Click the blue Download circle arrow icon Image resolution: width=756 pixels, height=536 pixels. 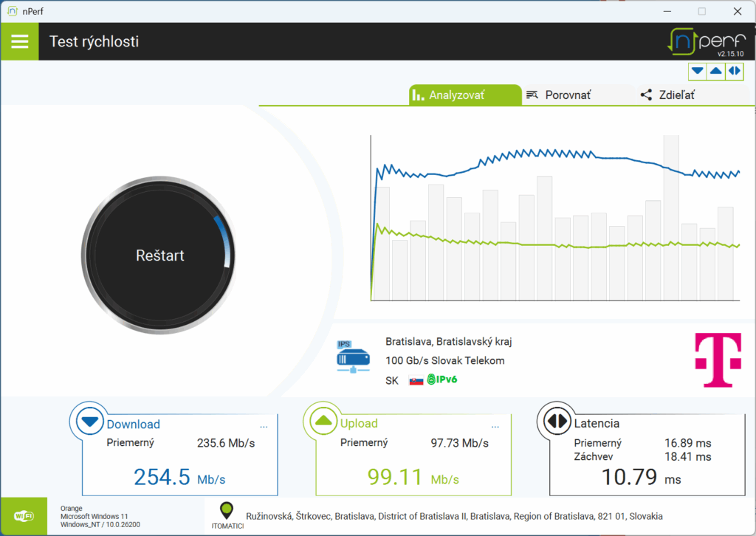[x=89, y=422]
